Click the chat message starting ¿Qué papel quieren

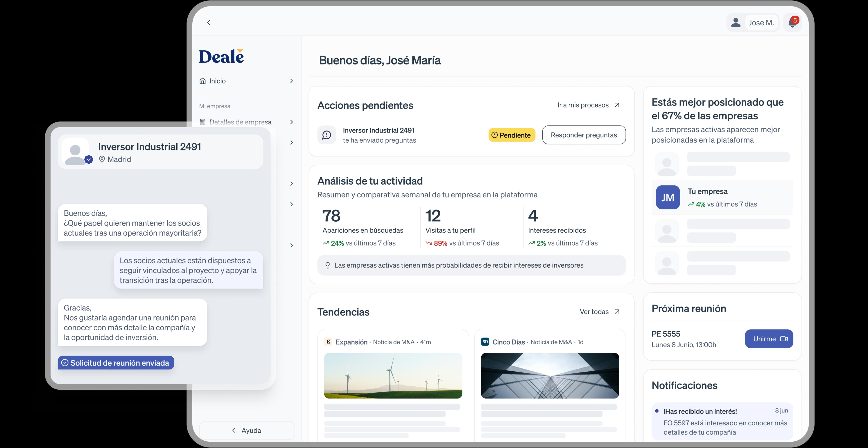[x=132, y=223]
